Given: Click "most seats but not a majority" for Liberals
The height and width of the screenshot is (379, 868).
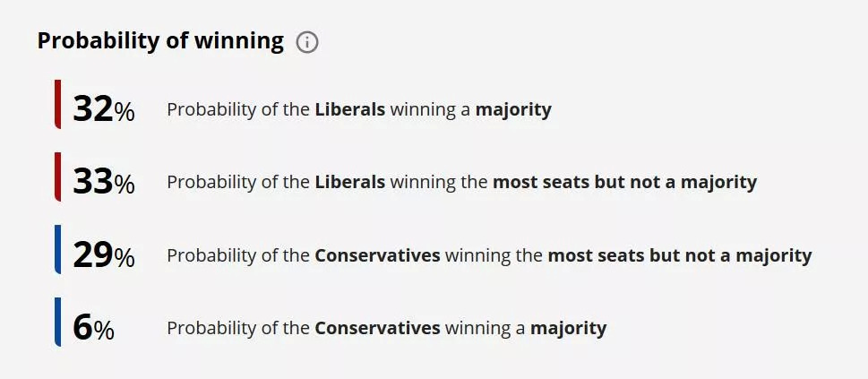Looking at the screenshot, I should 624,182.
